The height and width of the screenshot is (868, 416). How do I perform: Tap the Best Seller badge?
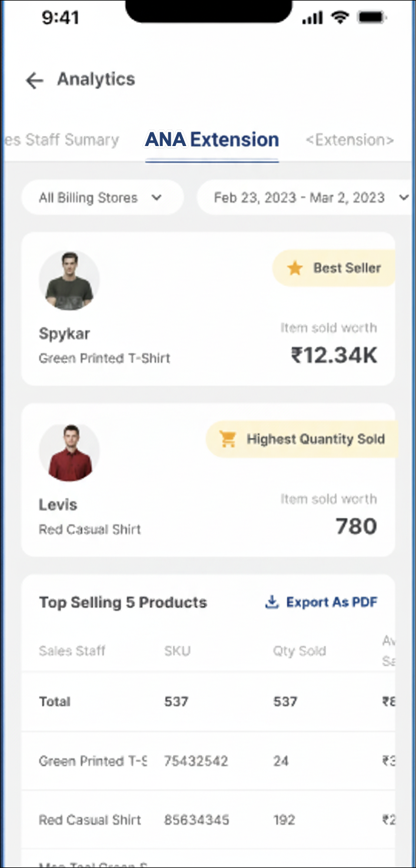[334, 269]
